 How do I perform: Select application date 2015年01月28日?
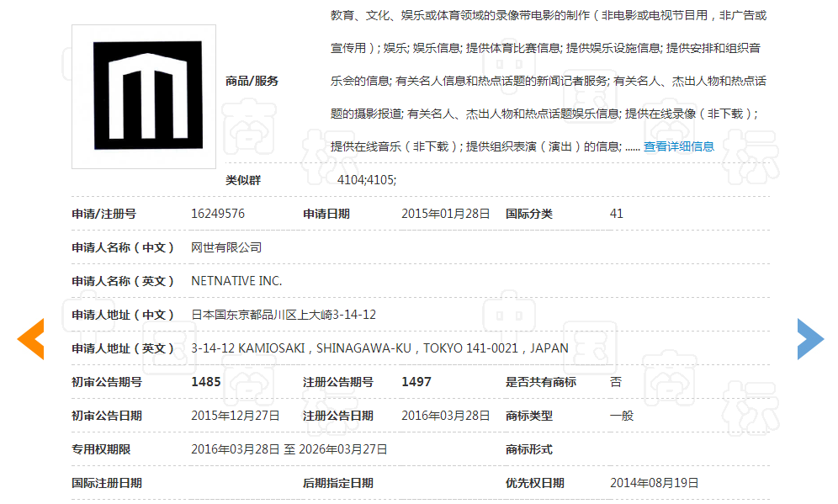tap(446, 214)
